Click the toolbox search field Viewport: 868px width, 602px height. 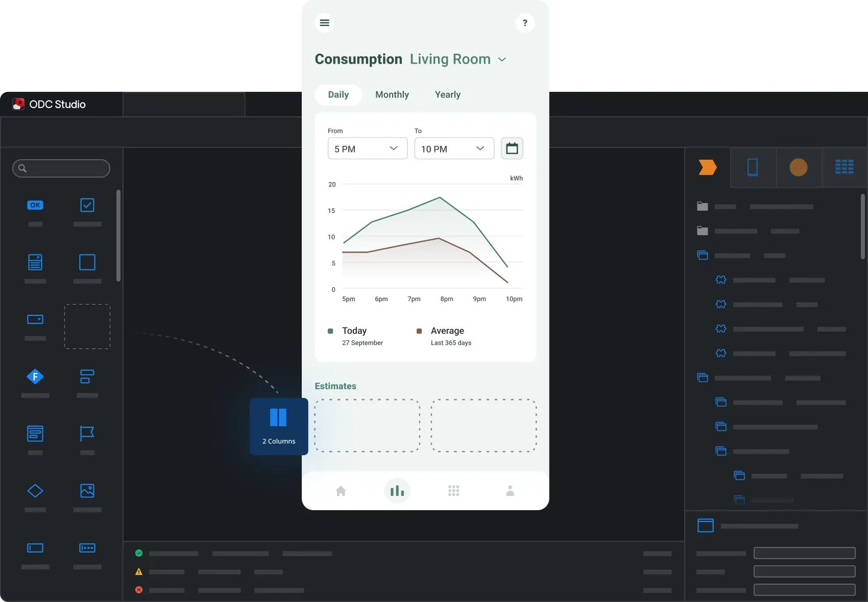[x=61, y=168]
